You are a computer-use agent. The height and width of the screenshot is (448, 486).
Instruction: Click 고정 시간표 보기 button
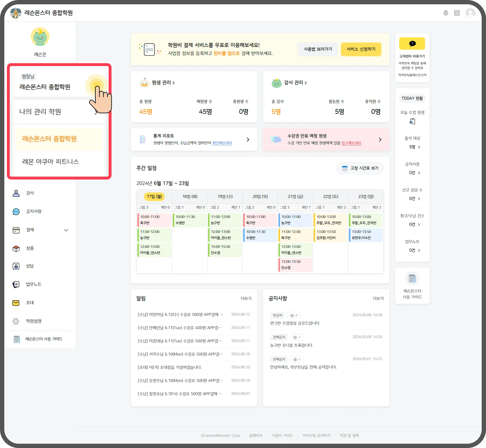click(x=360, y=168)
